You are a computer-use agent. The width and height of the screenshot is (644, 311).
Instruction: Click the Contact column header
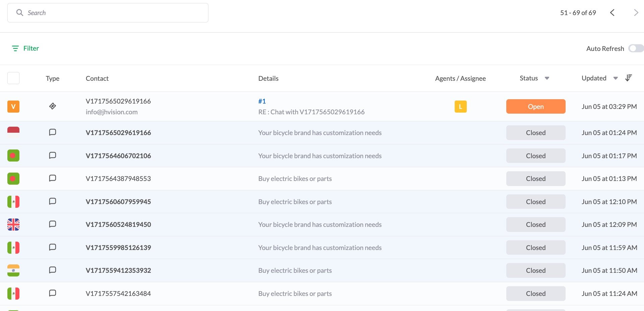click(x=97, y=78)
